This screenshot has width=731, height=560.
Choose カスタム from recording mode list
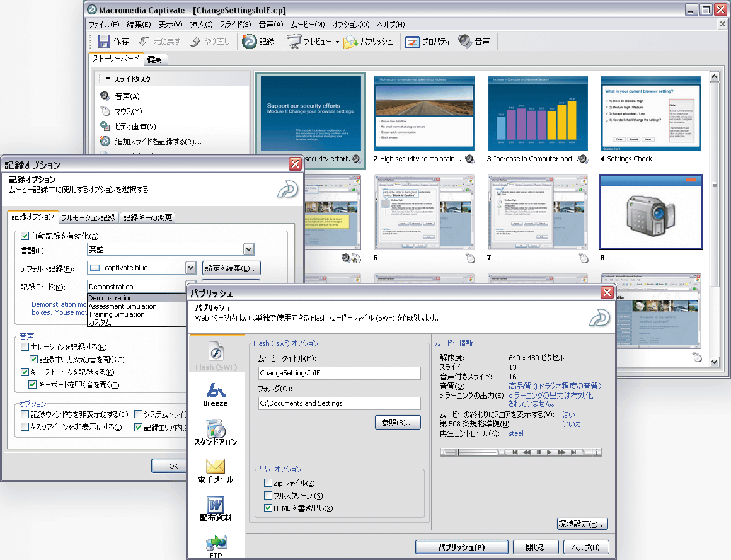pyautogui.click(x=100, y=323)
